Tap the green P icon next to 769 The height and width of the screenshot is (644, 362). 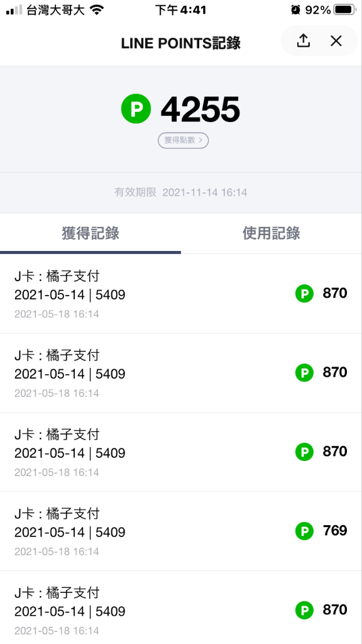[x=304, y=531]
